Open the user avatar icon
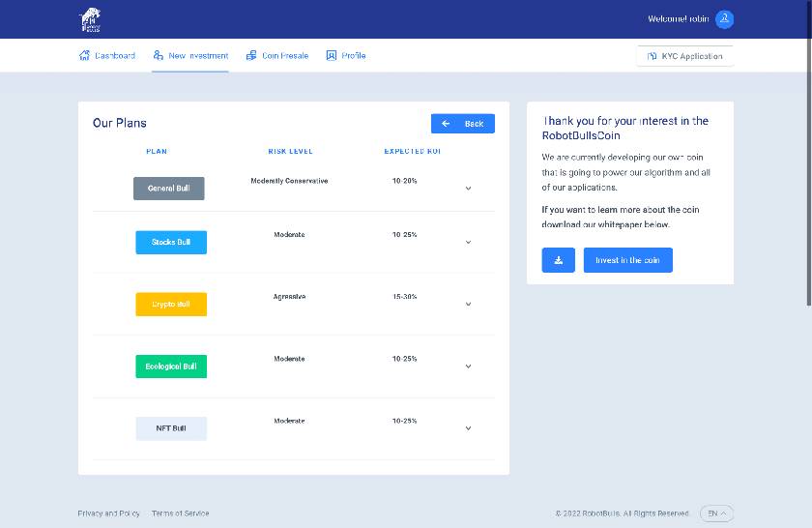This screenshot has height=528, width=812. point(724,19)
